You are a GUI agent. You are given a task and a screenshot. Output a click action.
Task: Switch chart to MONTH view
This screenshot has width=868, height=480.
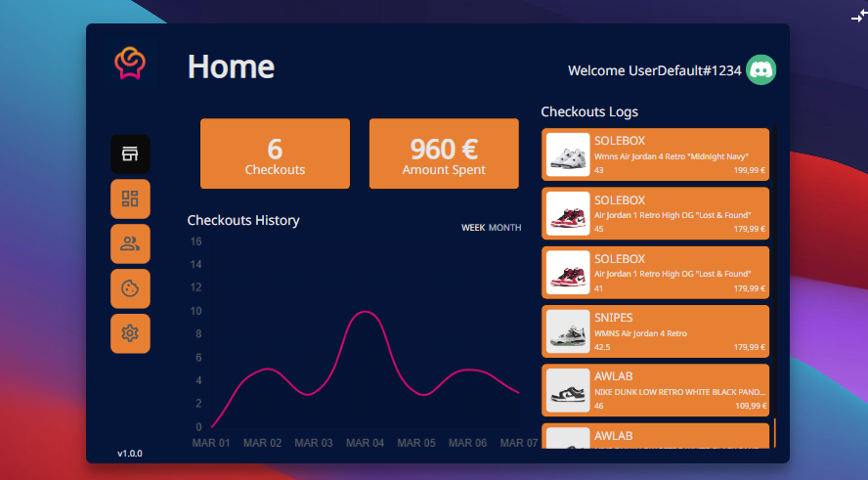504,228
